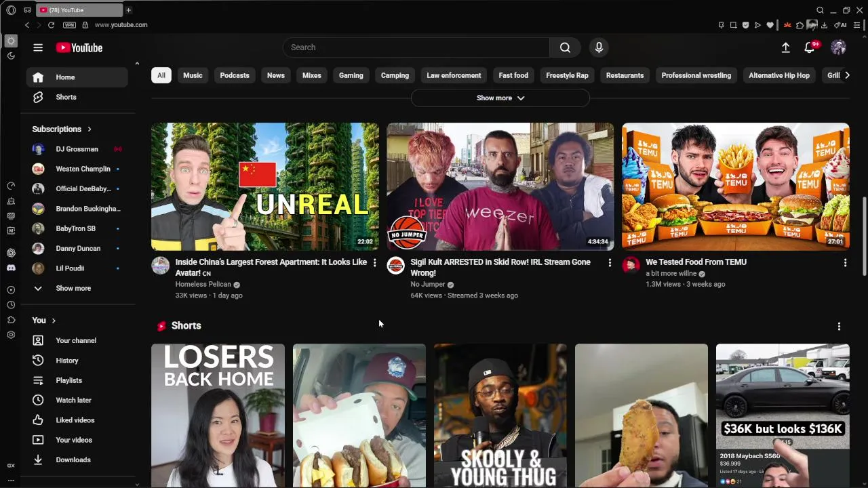Screen dimensions: 868x488
Task: Open Liked videos in the sidebar
Action: pyautogui.click(x=77, y=420)
